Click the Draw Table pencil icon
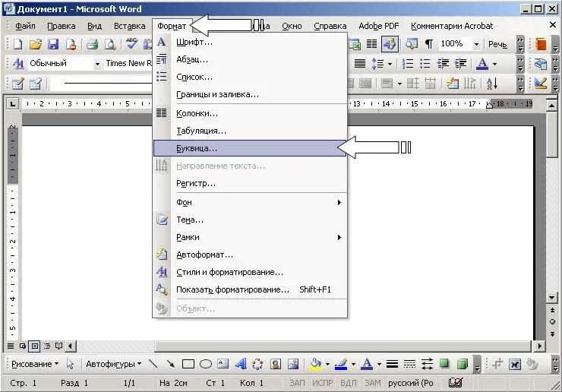 pos(17,84)
